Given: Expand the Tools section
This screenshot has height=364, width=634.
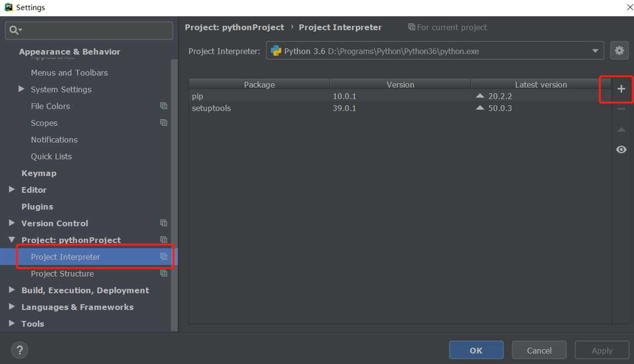Looking at the screenshot, I should (12, 323).
